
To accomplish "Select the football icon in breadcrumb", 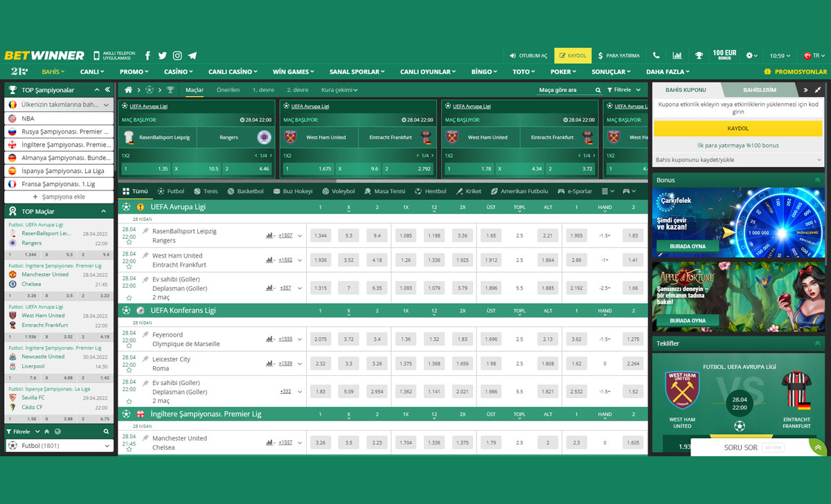I will (x=149, y=90).
